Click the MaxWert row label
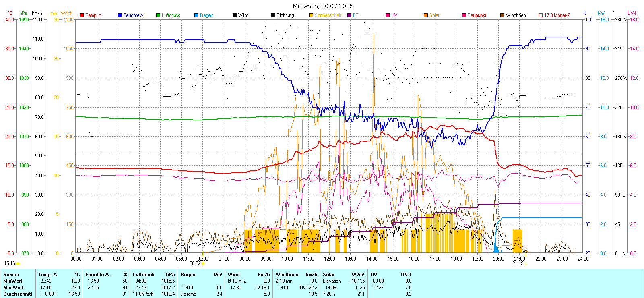 point(13,288)
